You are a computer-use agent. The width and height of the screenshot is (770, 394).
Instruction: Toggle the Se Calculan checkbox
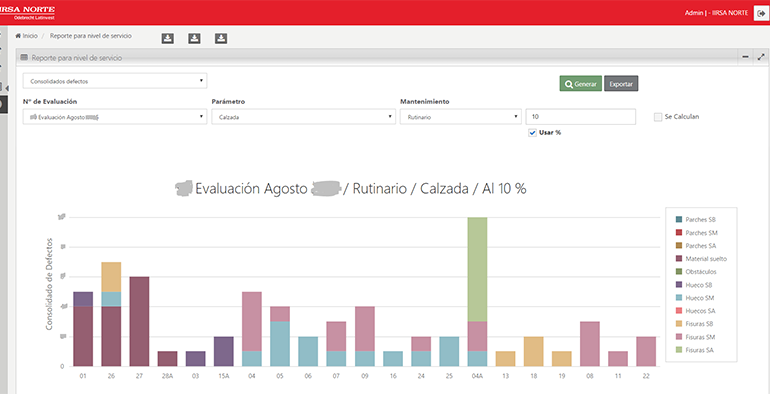pyautogui.click(x=658, y=117)
